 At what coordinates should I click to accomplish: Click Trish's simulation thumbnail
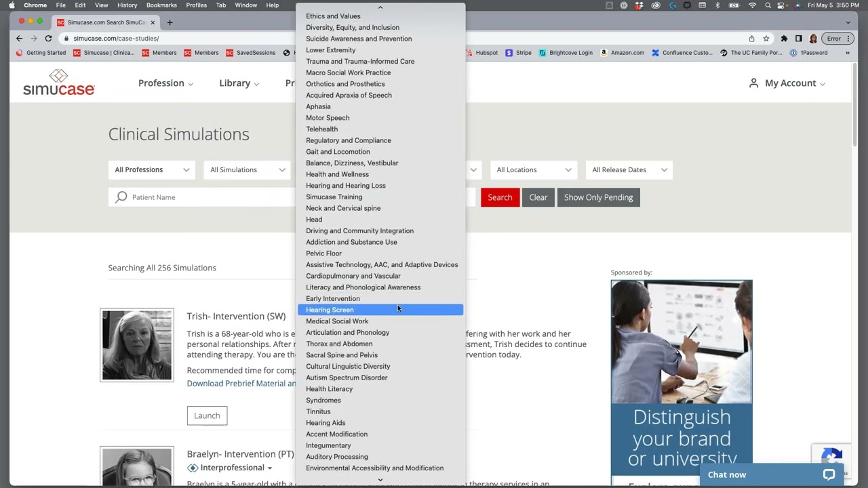click(x=137, y=346)
